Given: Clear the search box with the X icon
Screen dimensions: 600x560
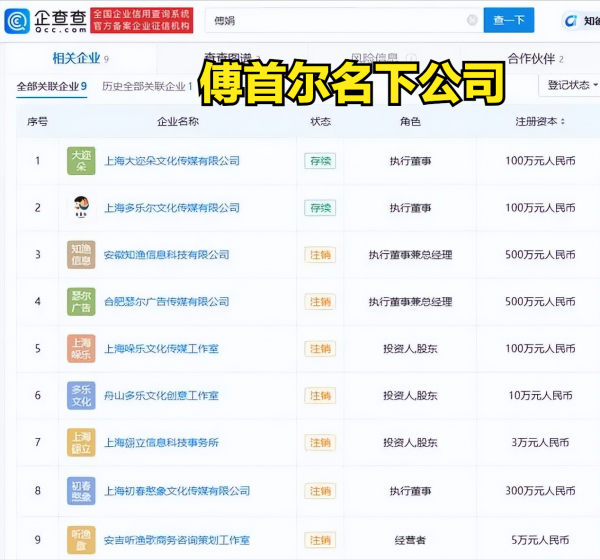Looking at the screenshot, I should (472, 20).
